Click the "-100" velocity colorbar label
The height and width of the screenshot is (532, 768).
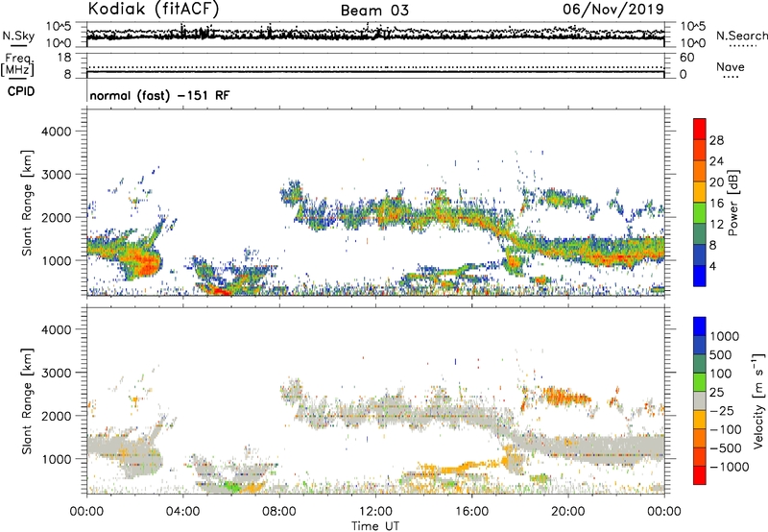[726, 429]
